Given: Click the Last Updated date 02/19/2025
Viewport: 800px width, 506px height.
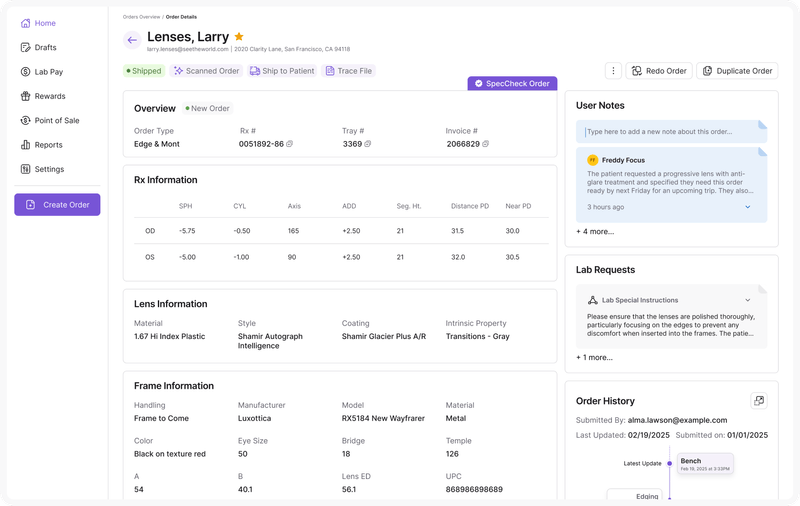Looking at the screenshot, I should [648, 435].
